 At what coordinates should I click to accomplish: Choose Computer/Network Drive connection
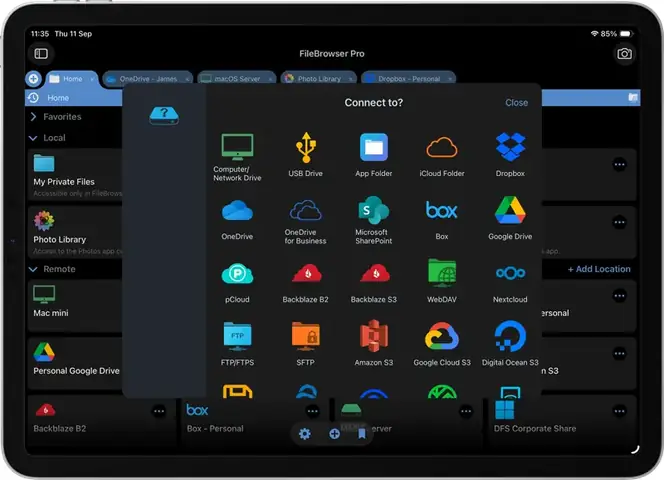(237, 157)
